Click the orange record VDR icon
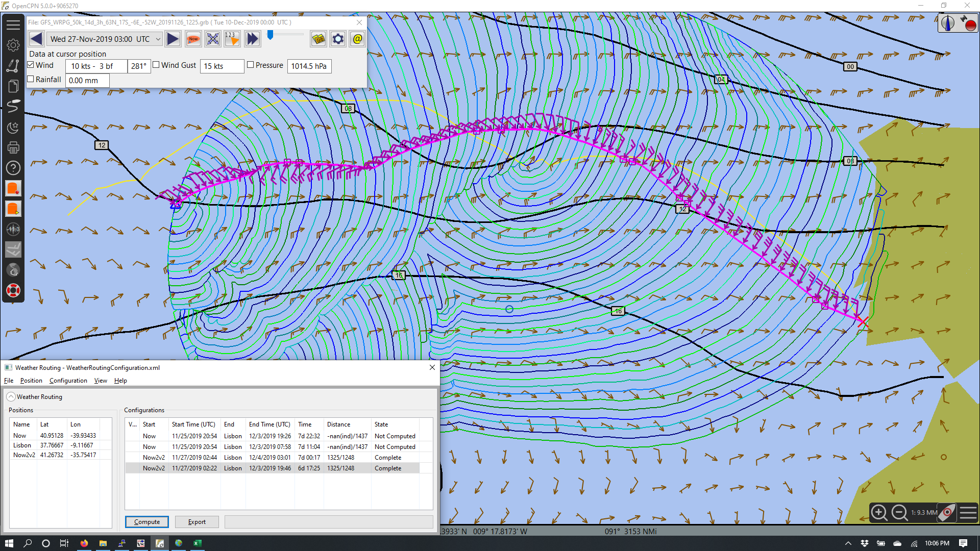Viewport: 980px width, 551px height. pyautogui.click(x=13, y=188)
